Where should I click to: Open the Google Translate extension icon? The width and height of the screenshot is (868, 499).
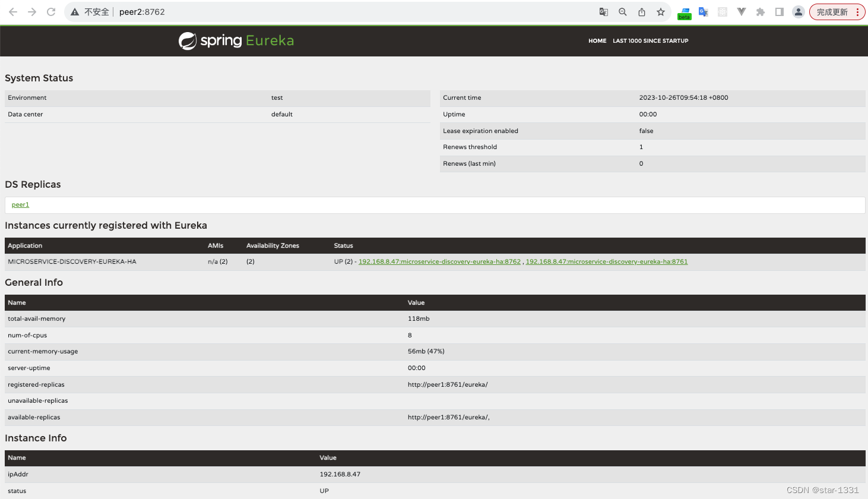point(704,12)
